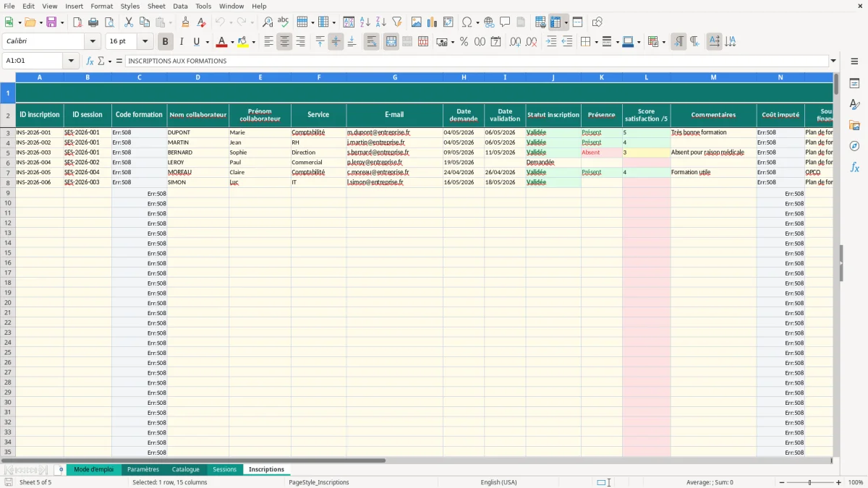Activate Clone Formatting paintbrush

[185, 22]
